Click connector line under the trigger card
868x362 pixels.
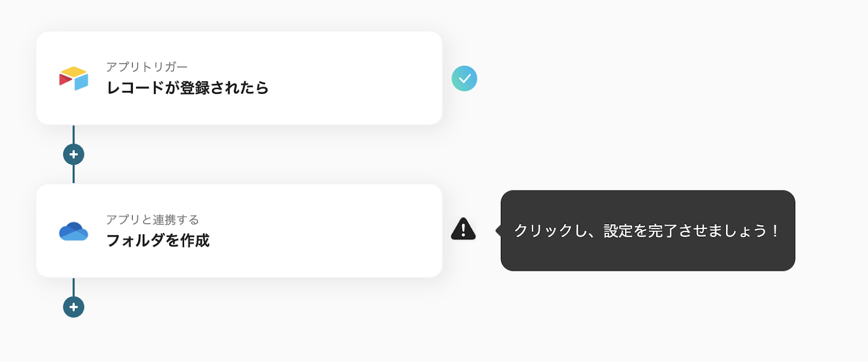click(74, 135)
